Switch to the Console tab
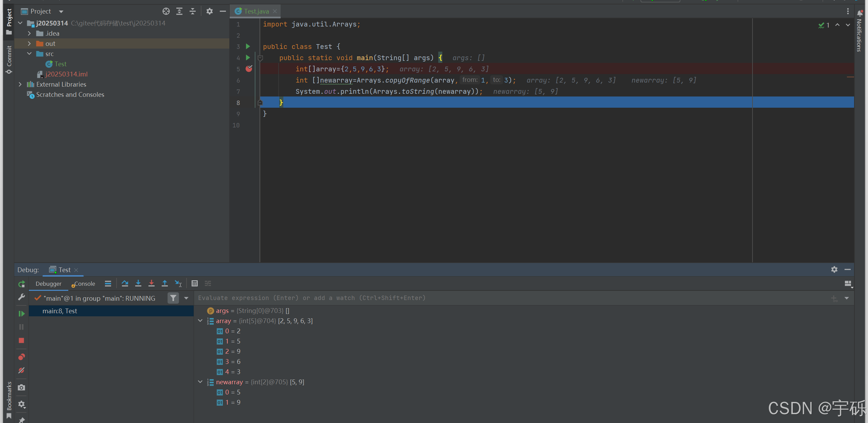 point(84,284)
